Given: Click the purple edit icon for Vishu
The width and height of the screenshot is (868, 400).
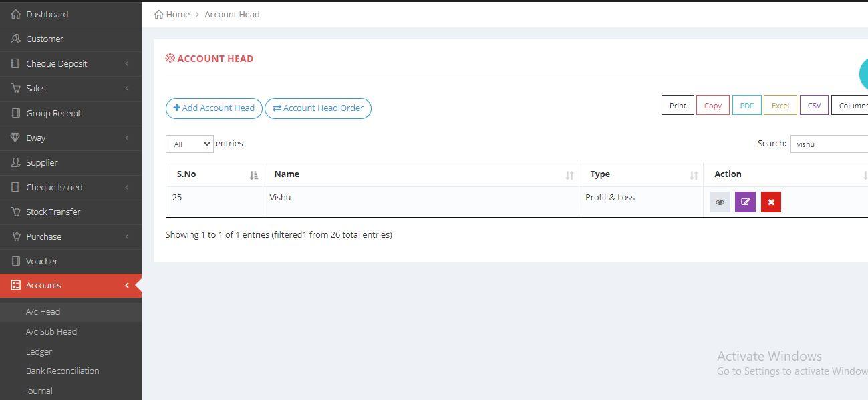Looking at the screenshot, I should tap(745, 202).
